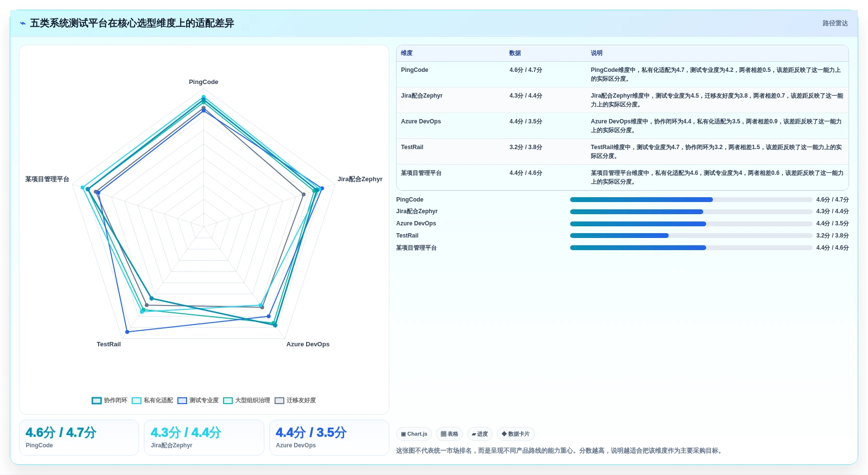Select the 某项目管理平台 progress bar
This screenshot has width=868, height=475.
(691, 248)
